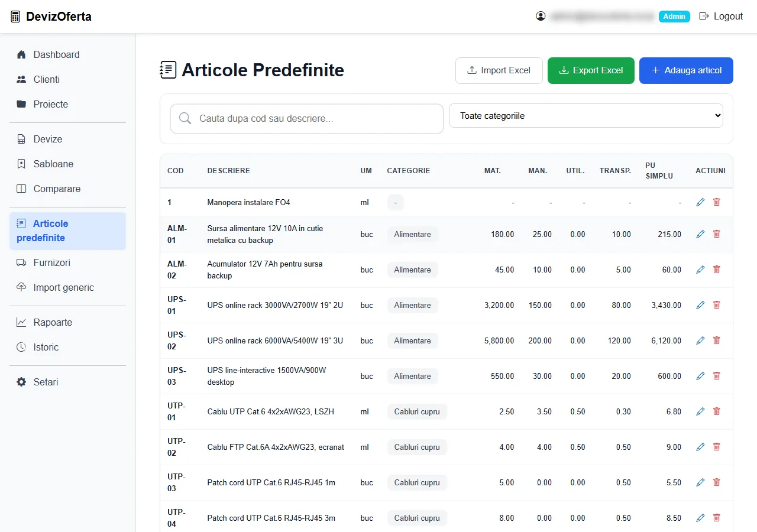Delete the UTP-02 cable article
The image size is (757, 532).
pos(717,447)
